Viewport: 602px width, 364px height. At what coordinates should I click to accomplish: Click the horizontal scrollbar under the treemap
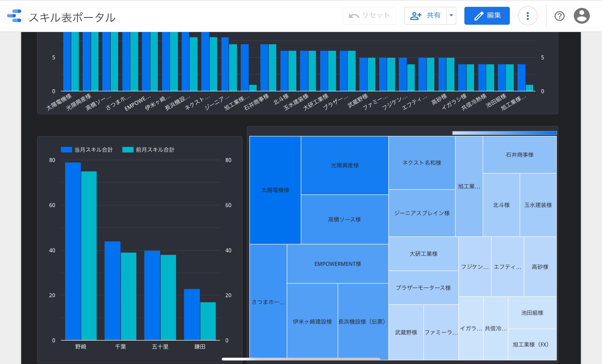pyautogui.click(x=301, y=359)
